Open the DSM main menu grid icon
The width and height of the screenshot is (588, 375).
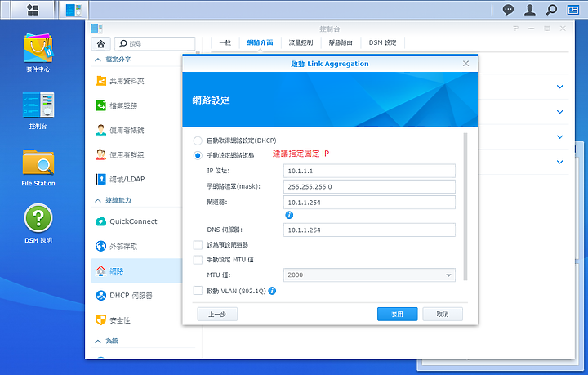[x=33, y=10]
